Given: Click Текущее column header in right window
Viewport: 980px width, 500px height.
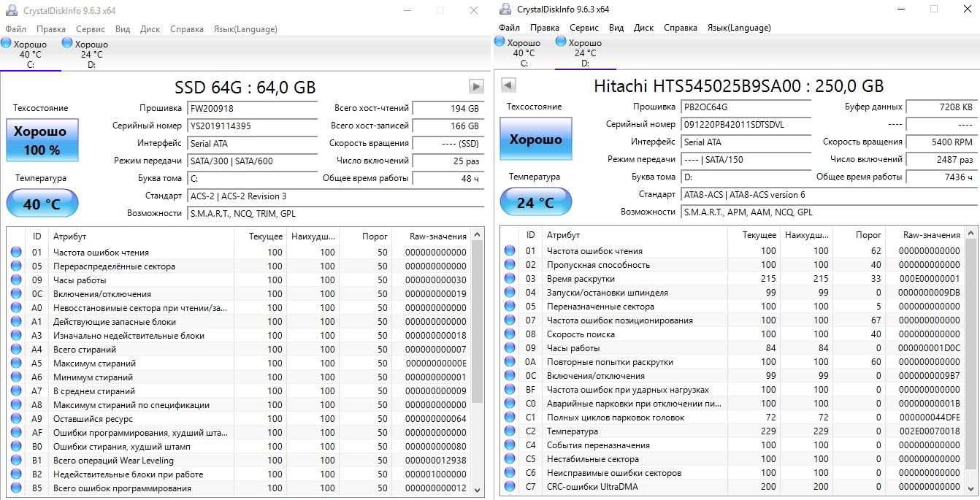Looking at the screenshot, I should pyautogui.click(x=754, y=234).
